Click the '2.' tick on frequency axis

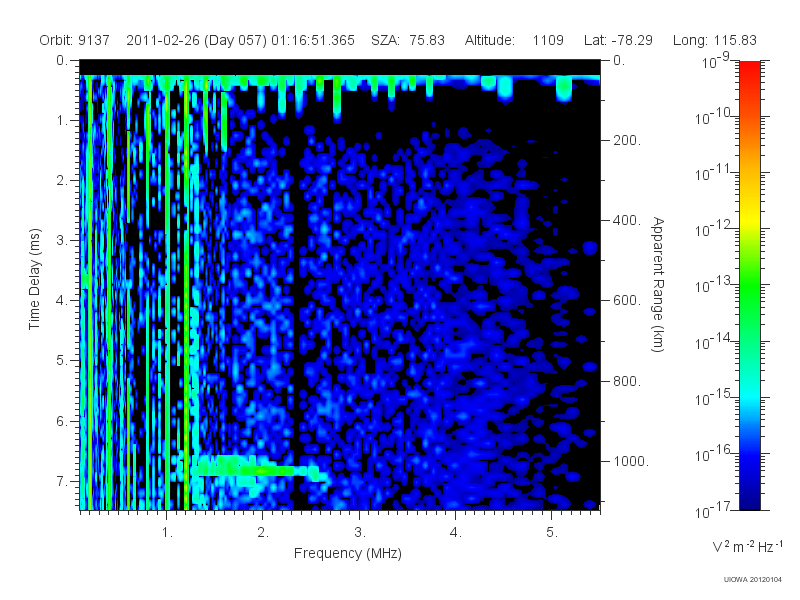pyautogui.click(x=263, y=533)
